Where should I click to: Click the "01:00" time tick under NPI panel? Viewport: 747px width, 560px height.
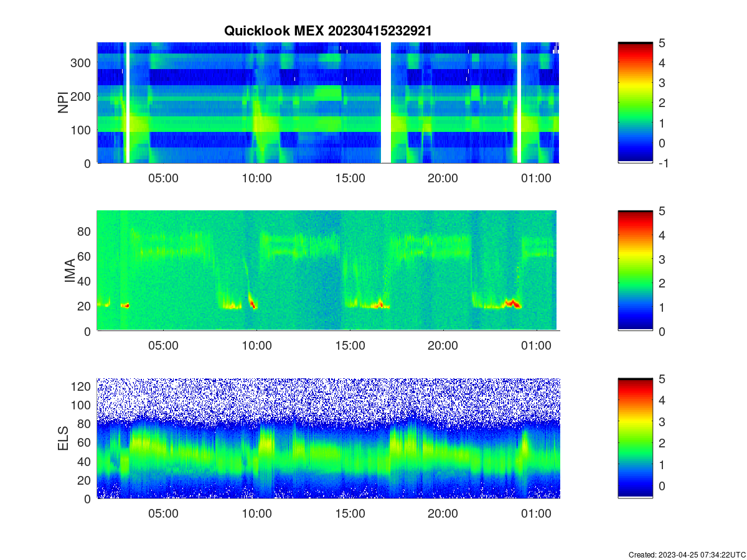pyautogui.click(x=537, y=178)
